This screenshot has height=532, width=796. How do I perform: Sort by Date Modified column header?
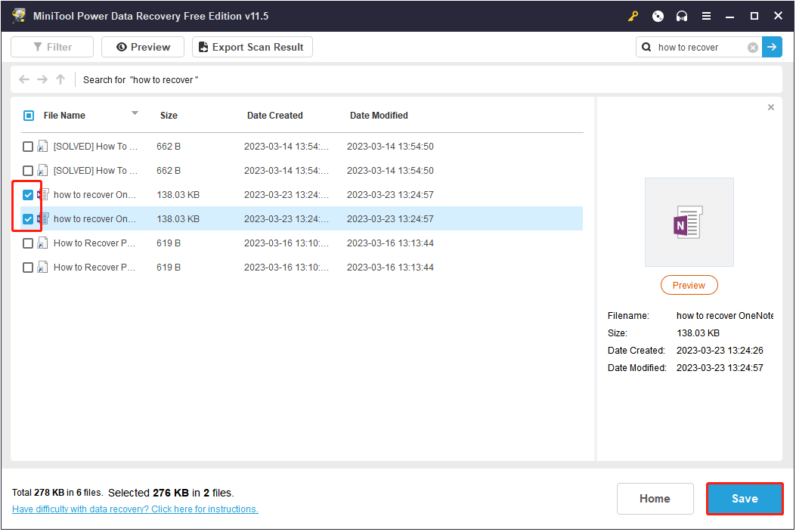click(x=379, y=116)
